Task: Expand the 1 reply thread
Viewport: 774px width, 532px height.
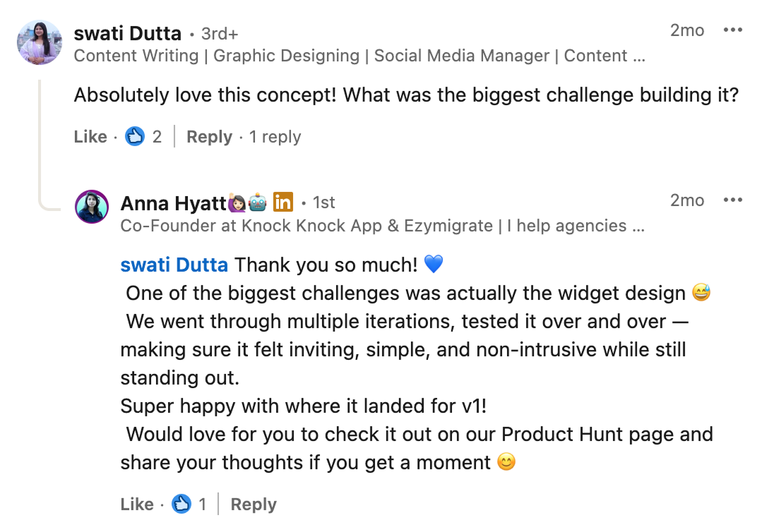Action: [275, 137]
